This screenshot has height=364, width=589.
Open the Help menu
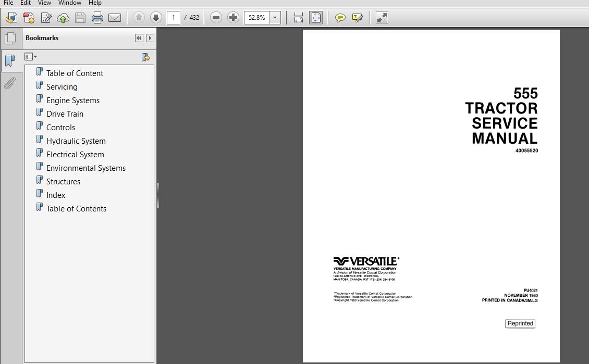[95, 3]
